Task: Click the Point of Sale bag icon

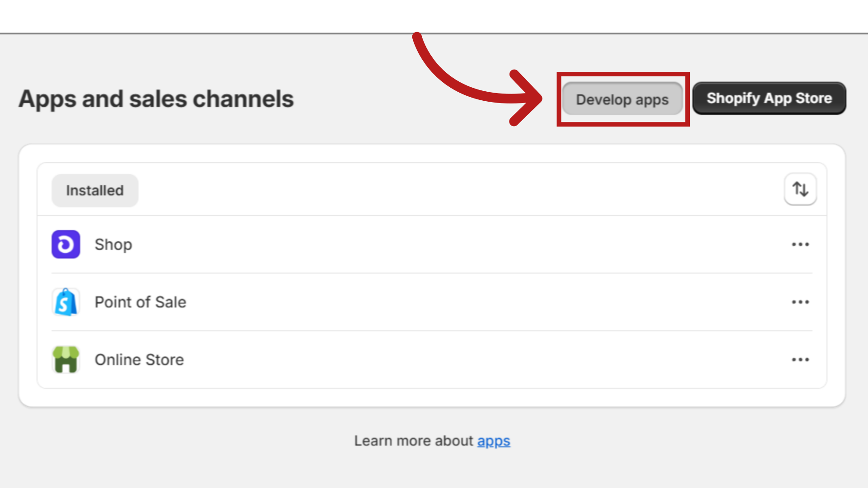Action: coord(66,302)
